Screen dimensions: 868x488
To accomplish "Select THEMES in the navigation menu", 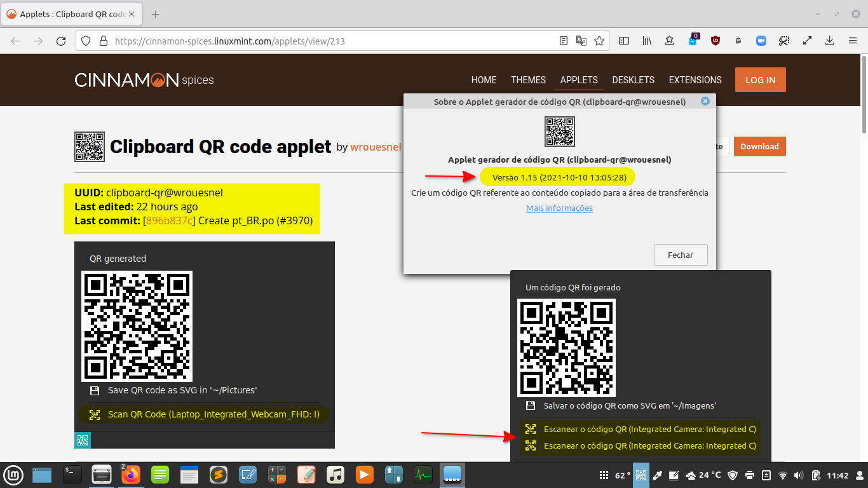I will [x=528, y=80].
